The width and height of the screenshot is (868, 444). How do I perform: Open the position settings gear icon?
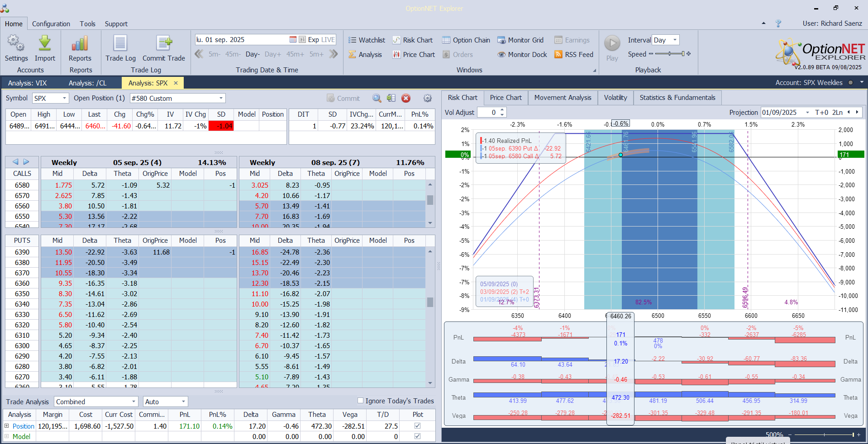[427, 98]
